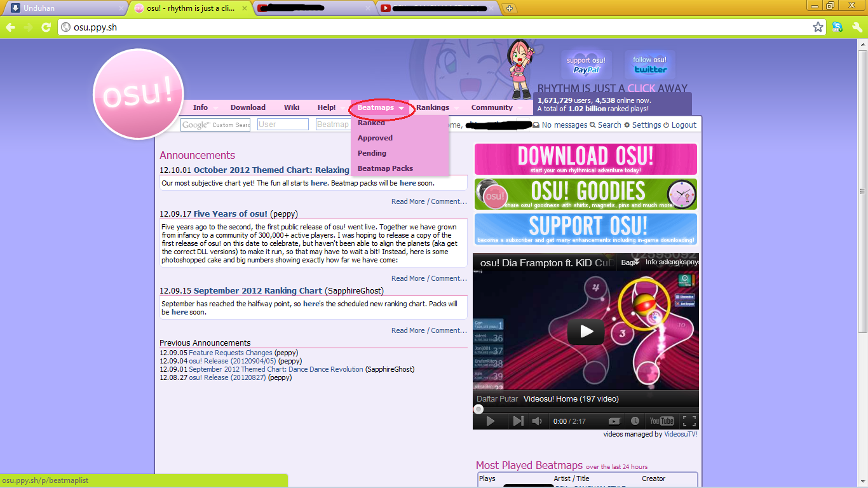The width and height of the screenshot is (868, 488).
Task: Enter fullscreen mode in the video player
Action: pos(689,421)
